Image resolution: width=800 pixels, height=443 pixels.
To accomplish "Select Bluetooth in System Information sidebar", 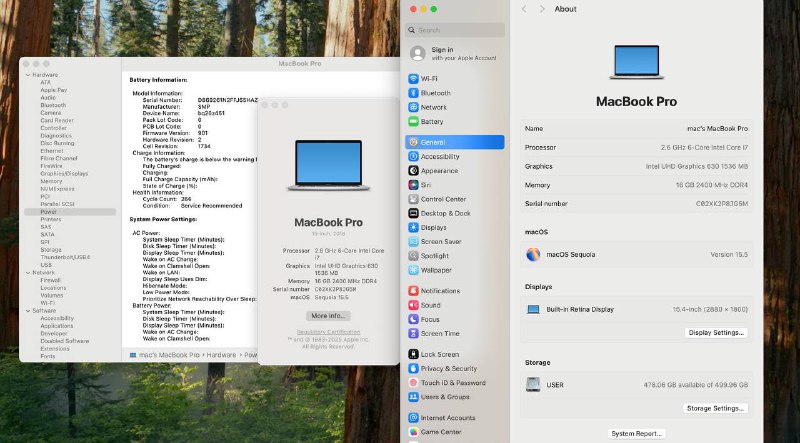I will (x=53, y=105).
